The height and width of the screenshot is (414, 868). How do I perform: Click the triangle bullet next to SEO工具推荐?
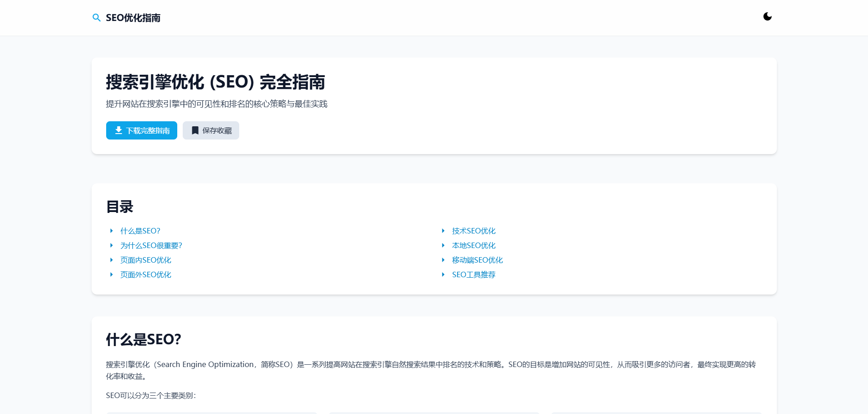click(443, 275)
